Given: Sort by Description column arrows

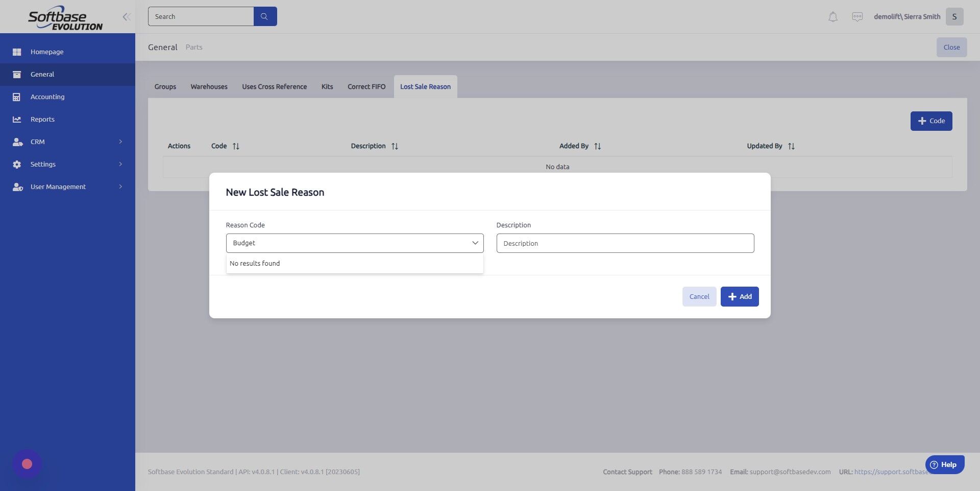Looking at the screenshot, I should point(395,146).
